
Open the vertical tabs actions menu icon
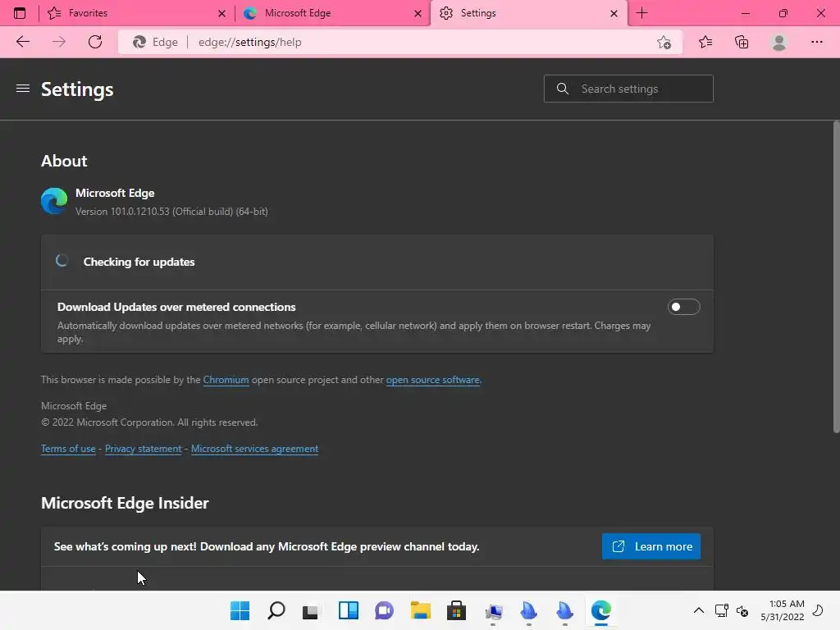click(20, 13)
